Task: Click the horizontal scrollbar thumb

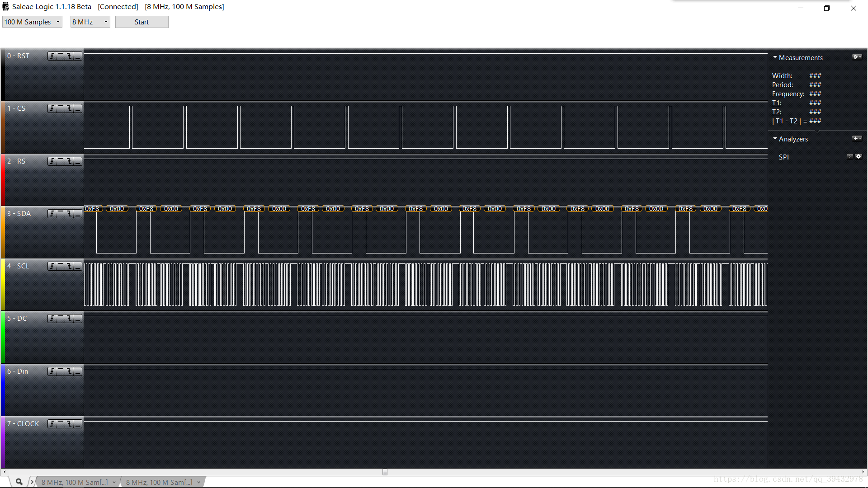Action: coord(385,472)
